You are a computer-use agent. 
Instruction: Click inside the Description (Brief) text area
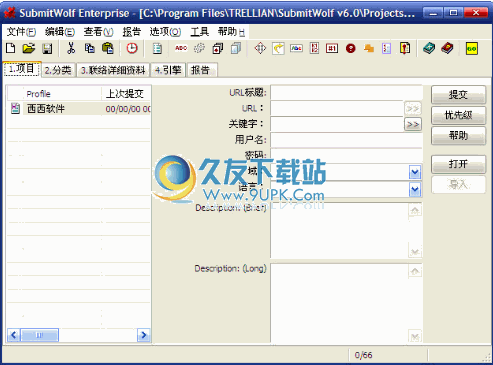point(339,230)
